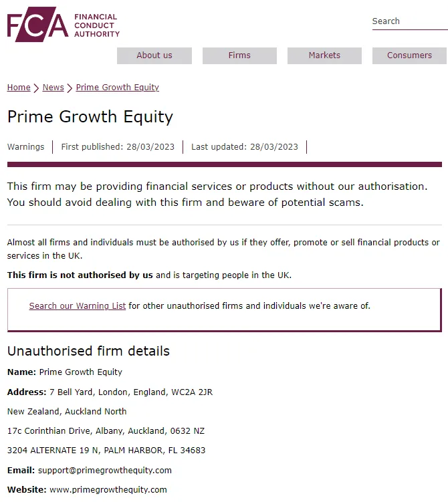Screen dimensions: 448x502
Task: Click the Warnings category label
Action: pyautogui.click(x=25, y=146)
